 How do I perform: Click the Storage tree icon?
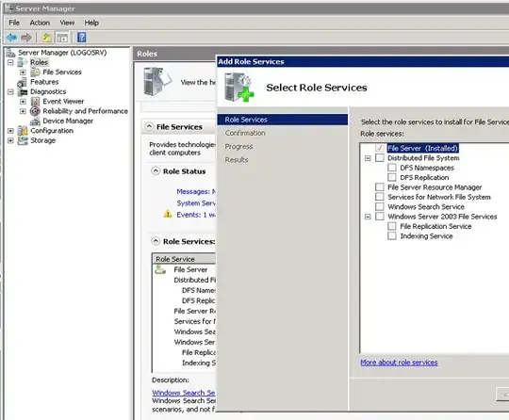coord(23,140)
